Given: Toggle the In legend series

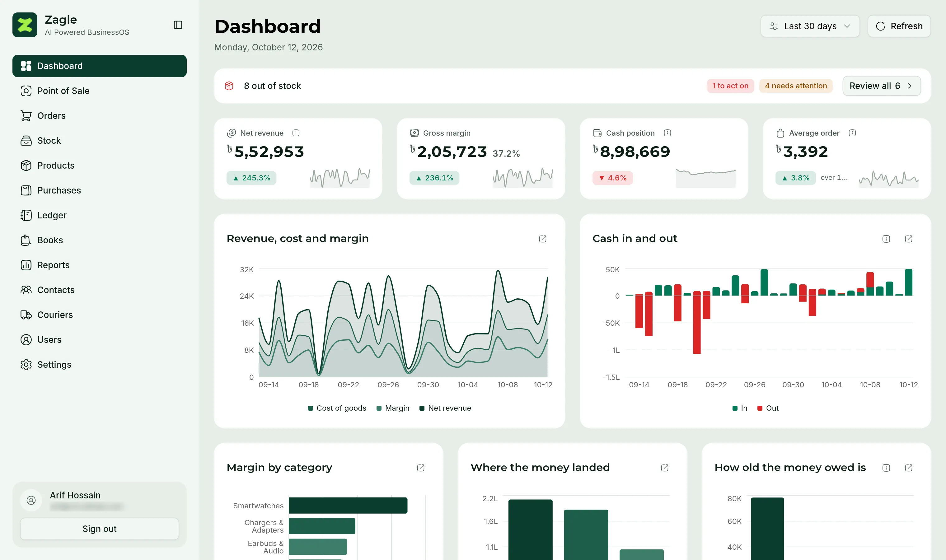Looking at the screenshot, I should coord(740,408).
